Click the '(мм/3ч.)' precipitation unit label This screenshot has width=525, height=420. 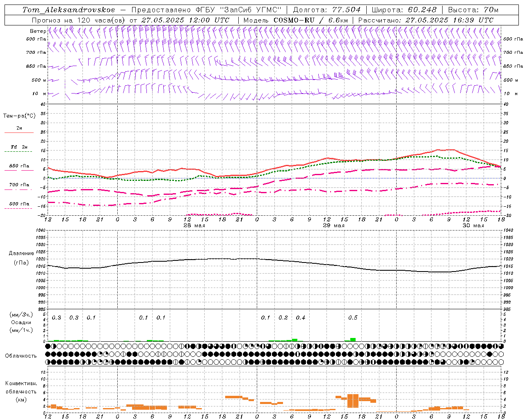(21, 315)
